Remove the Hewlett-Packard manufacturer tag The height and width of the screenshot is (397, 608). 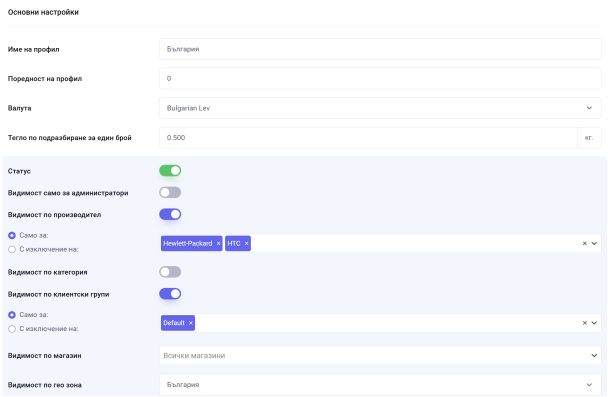(x=218, y=243)
